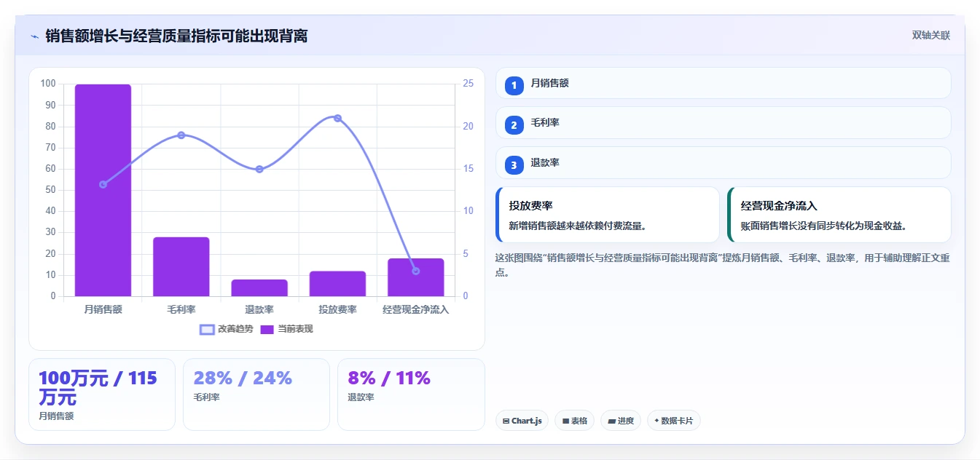Image resolution: width=980 pixels, height=460 pixels.
Task: Click the chart title 销售额增长与经营质量指标可能出现背离
Action: tap(176, 36)
